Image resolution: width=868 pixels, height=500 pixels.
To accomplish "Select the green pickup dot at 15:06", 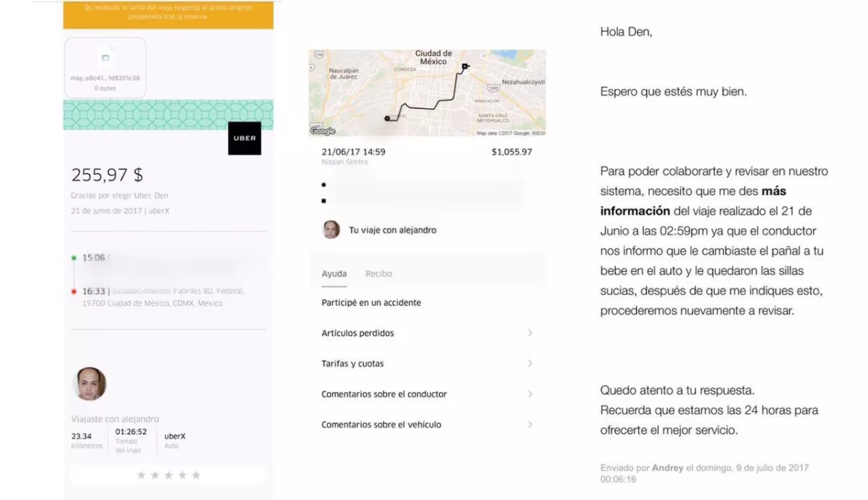I will coord(74,258).
